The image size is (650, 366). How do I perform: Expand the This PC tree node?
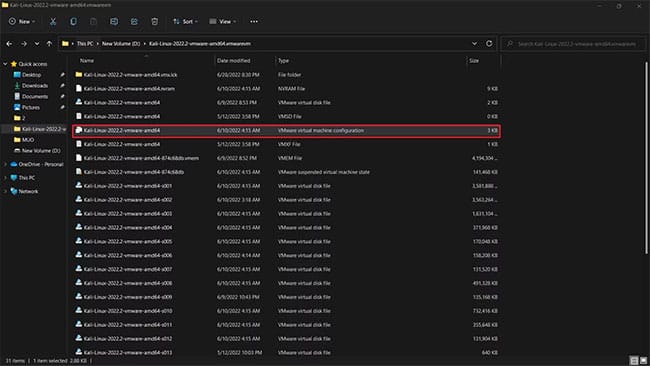[5, 178]
